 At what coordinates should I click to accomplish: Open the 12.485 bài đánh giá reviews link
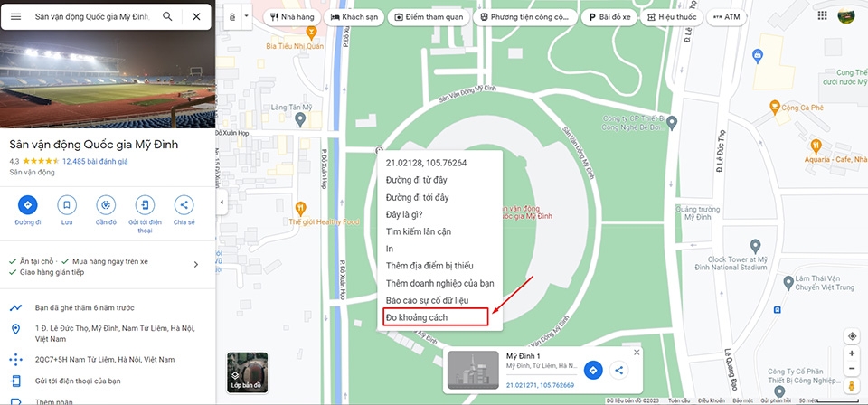(95, 162)
